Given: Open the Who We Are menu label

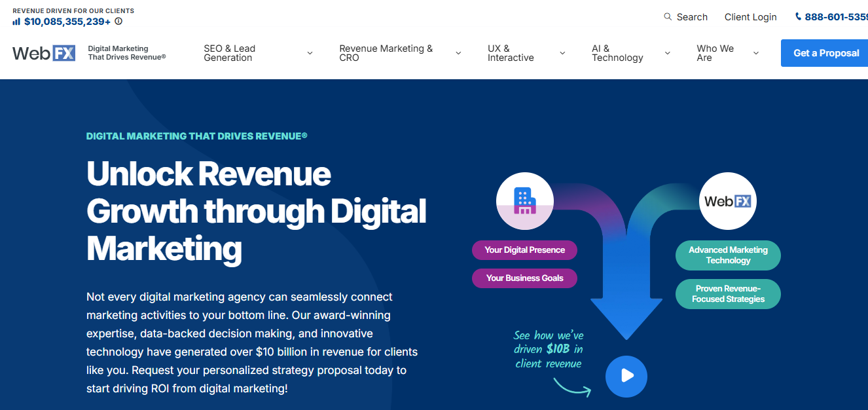Looking at the screenshot, I should pos(715,53).
